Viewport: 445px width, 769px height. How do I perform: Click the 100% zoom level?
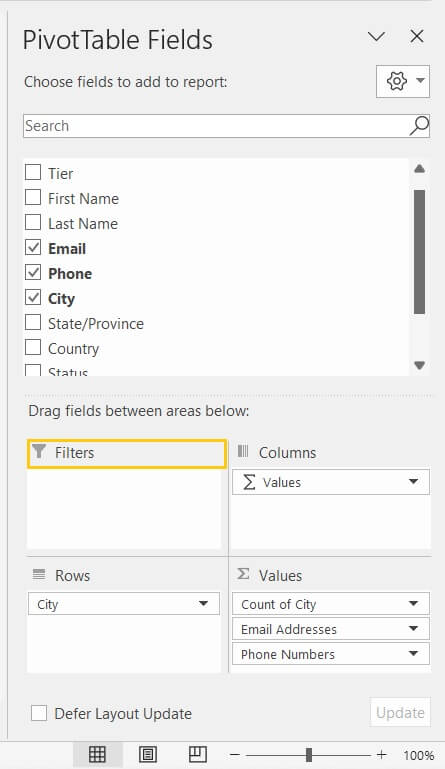419,755
